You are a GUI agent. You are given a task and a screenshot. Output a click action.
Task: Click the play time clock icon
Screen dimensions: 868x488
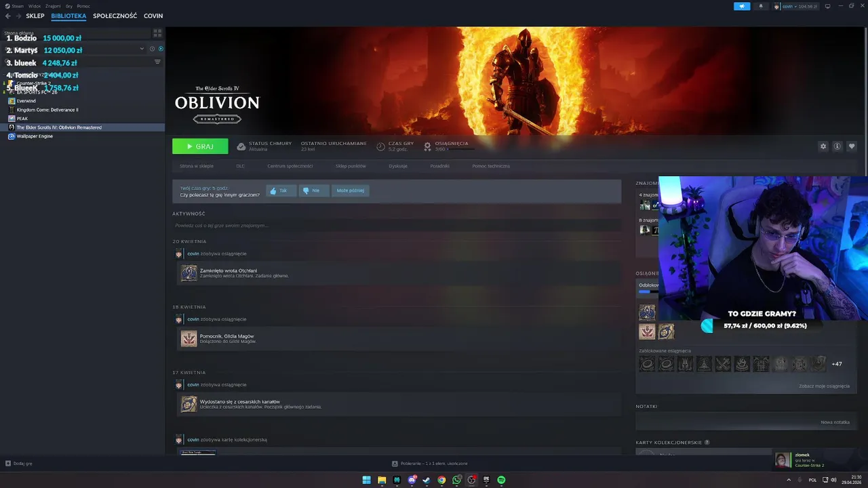(381, 146)
